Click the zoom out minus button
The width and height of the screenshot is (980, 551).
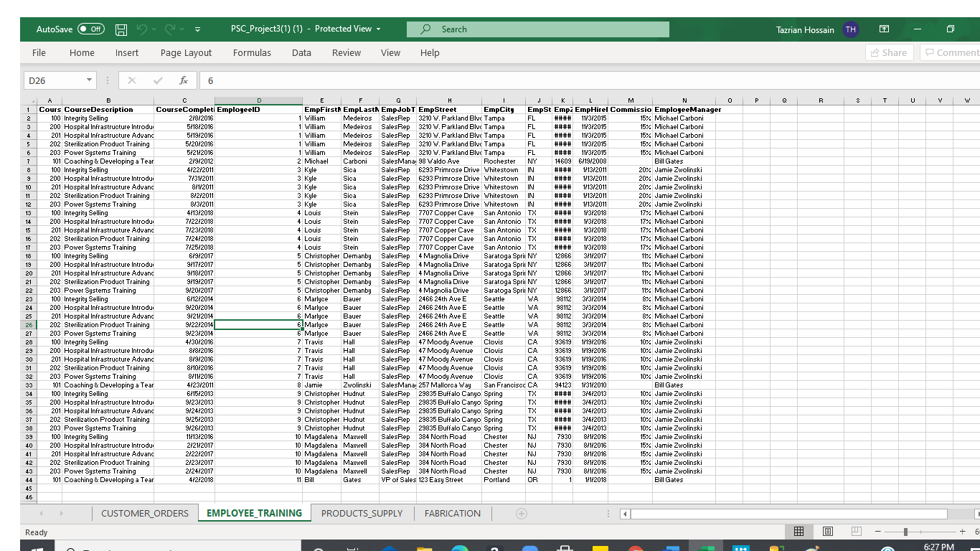[x=879, y=532]
